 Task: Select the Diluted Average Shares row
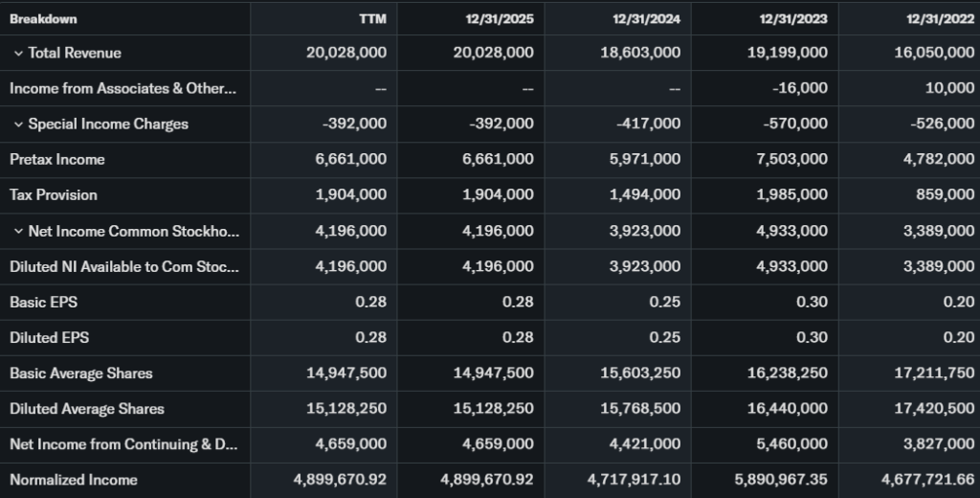coord(87,409)
